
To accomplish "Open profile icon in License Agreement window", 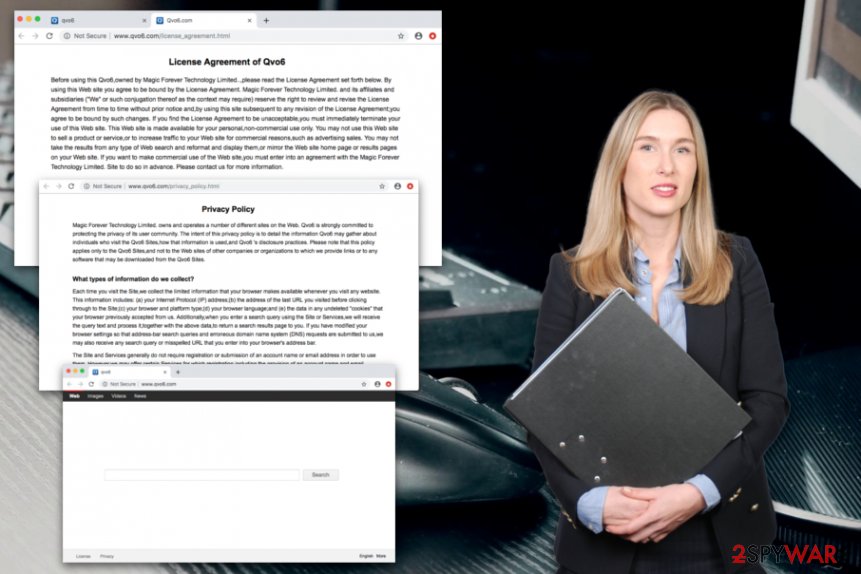I will coord(418,36).
